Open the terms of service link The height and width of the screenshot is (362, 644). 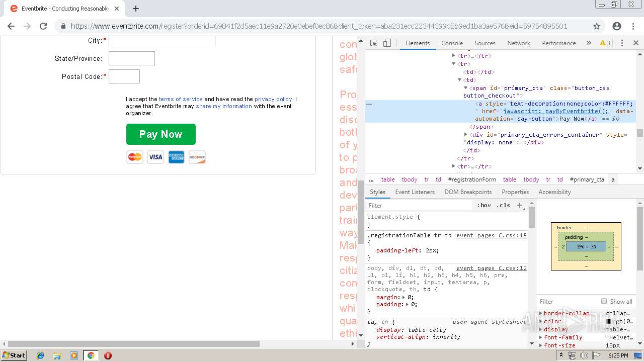181,99
